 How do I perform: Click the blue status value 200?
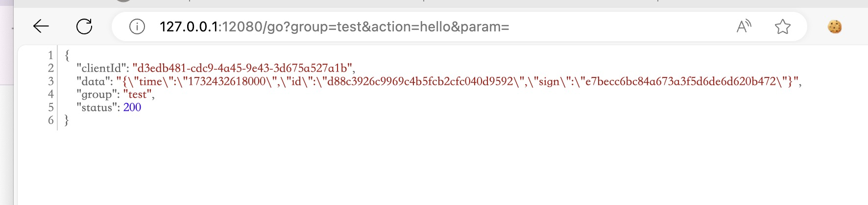[132, 107]
